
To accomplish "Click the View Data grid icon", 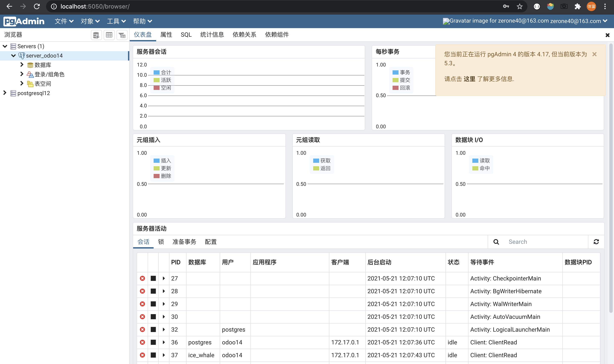I will [109, 35].
